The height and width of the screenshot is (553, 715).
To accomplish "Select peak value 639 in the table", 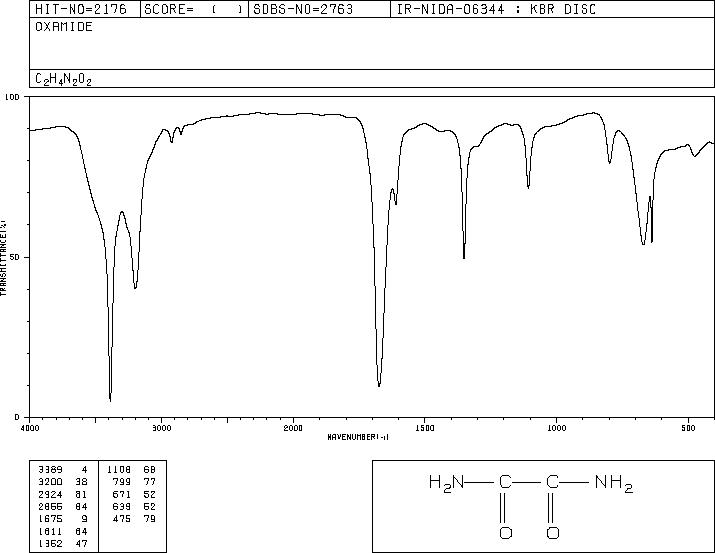I will [122, 506].
